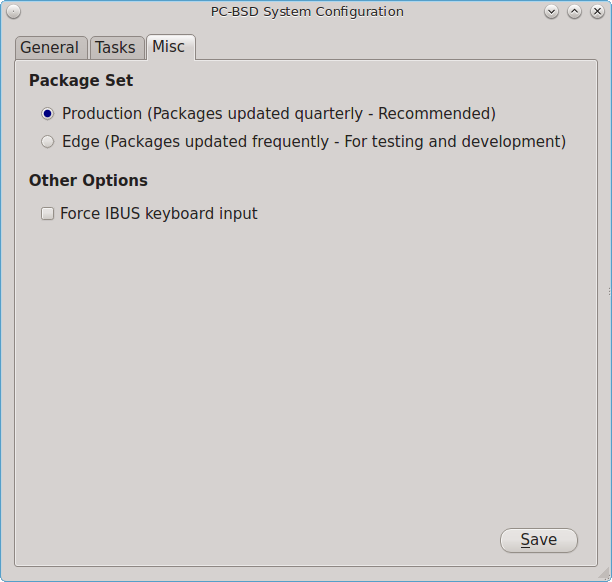Select the Edge package set radio button
612x582 pixels.
coord(47,142)
